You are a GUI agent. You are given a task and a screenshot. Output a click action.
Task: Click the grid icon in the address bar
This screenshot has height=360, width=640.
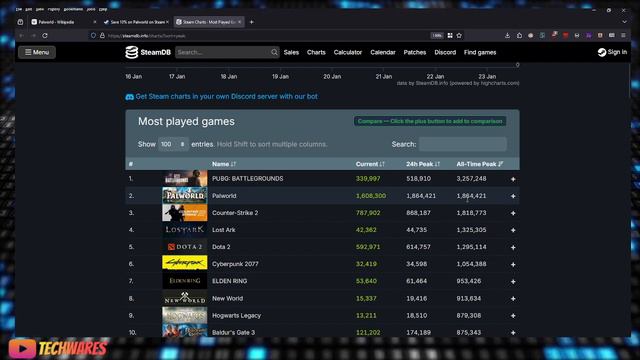(x=450, y=36)
